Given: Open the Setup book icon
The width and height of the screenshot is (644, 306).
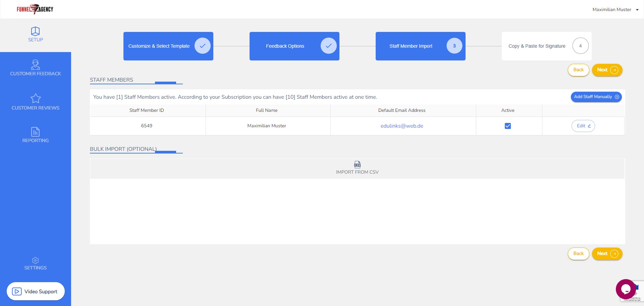Looking at the screenshot, I should [35, 31].
